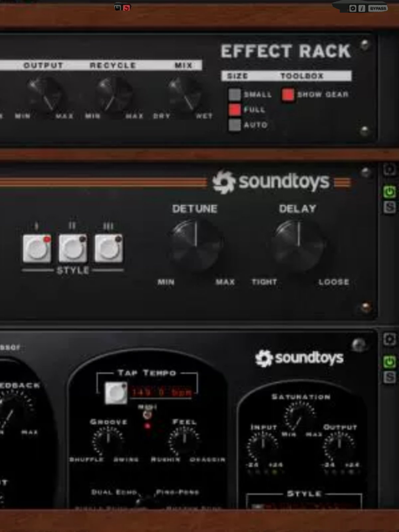Click the EchoBoy INPUT level knob

pos(263,447)
